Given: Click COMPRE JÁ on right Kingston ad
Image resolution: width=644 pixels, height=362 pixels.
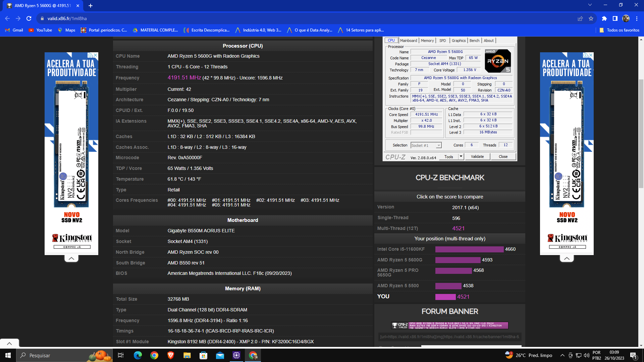Looking at the screenshot, I should (x=568, y=247).
